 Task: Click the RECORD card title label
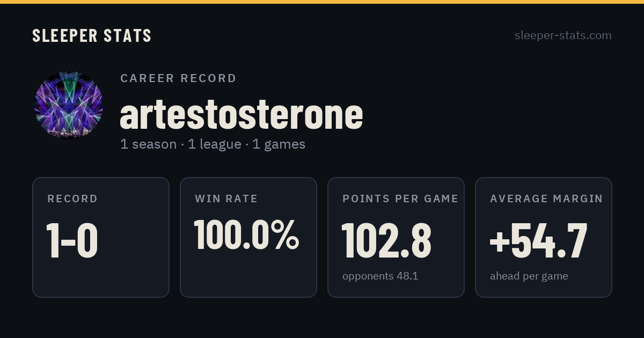point(72,199)
